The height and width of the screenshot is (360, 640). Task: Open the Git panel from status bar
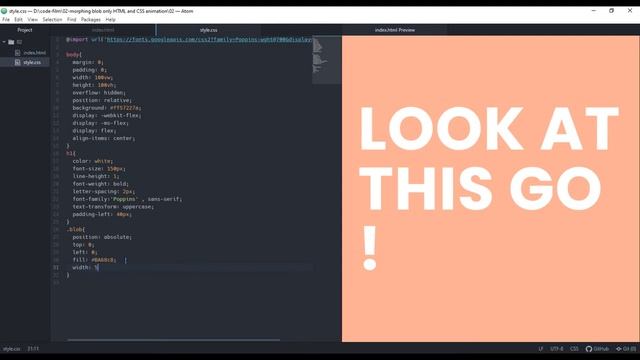coord(626,349)
